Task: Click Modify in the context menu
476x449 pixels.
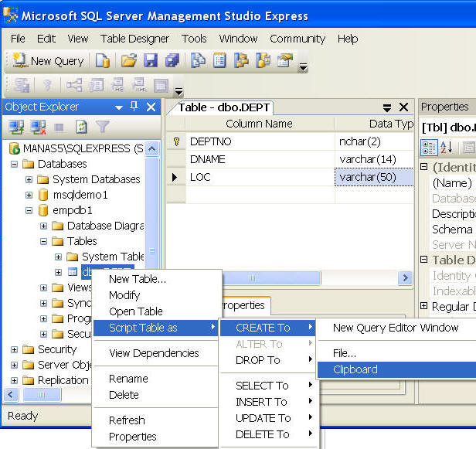Action: 156,295
